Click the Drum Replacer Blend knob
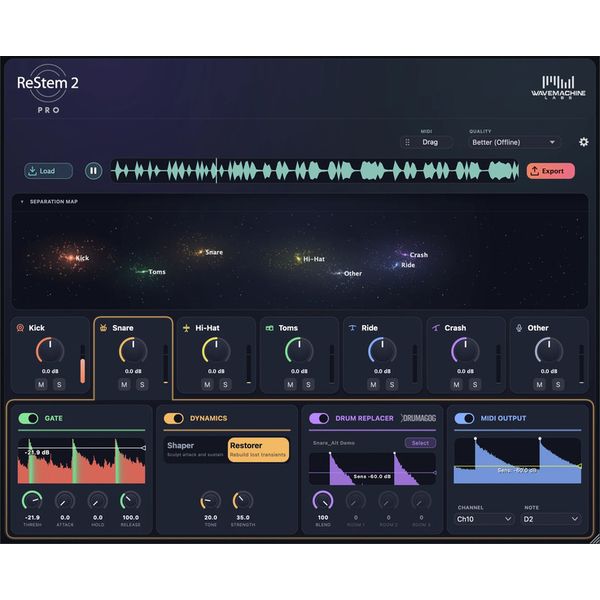The width and height of the screenshot is (600, 600). coord(323,501)
